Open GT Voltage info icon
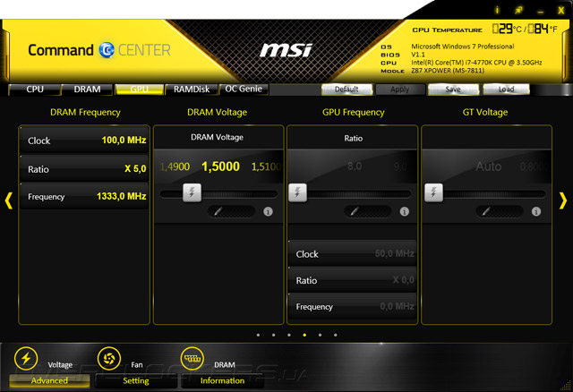573x392 pixels. 536,211
